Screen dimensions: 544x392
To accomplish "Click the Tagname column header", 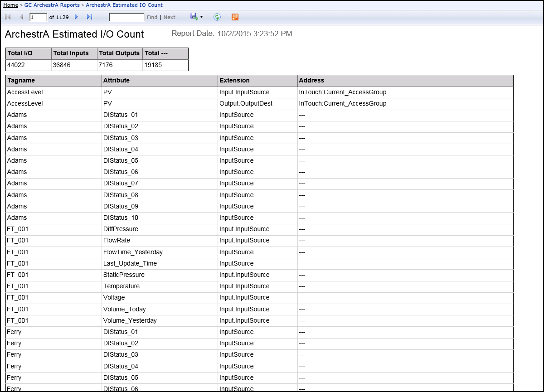I will [21, 81].
